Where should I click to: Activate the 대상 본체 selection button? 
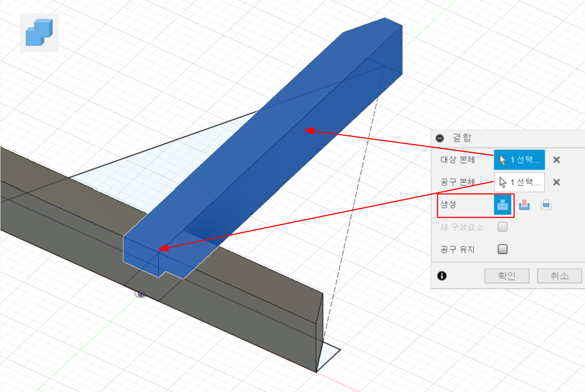pos(519,160)
